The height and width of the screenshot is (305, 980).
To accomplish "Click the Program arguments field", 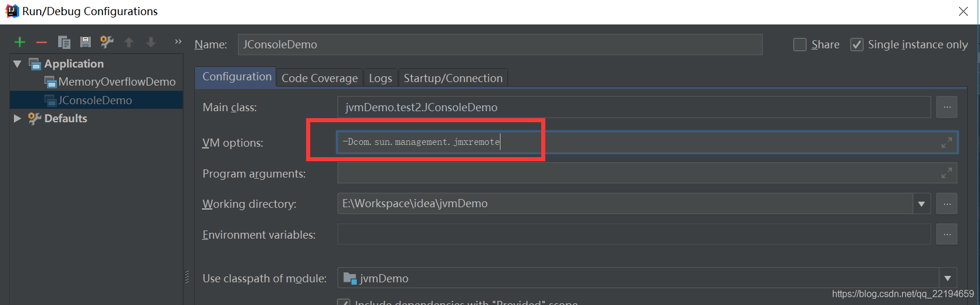I will point(647,173).
